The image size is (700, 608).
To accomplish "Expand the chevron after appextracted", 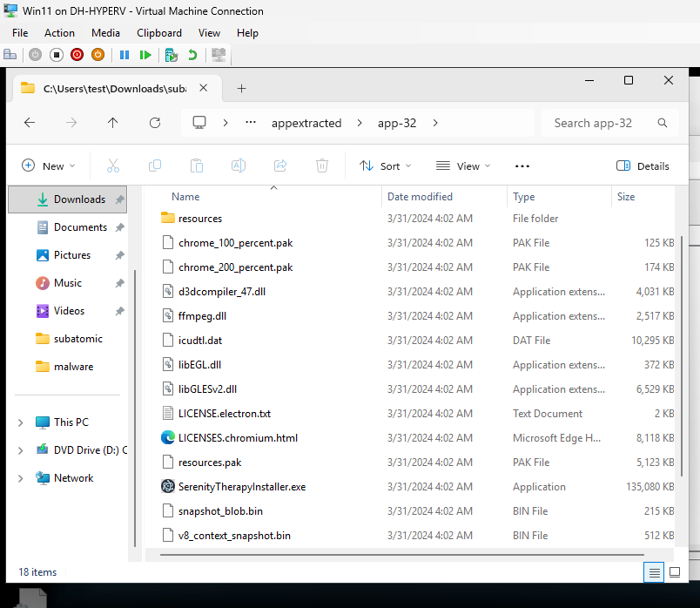I will [360, 123].
